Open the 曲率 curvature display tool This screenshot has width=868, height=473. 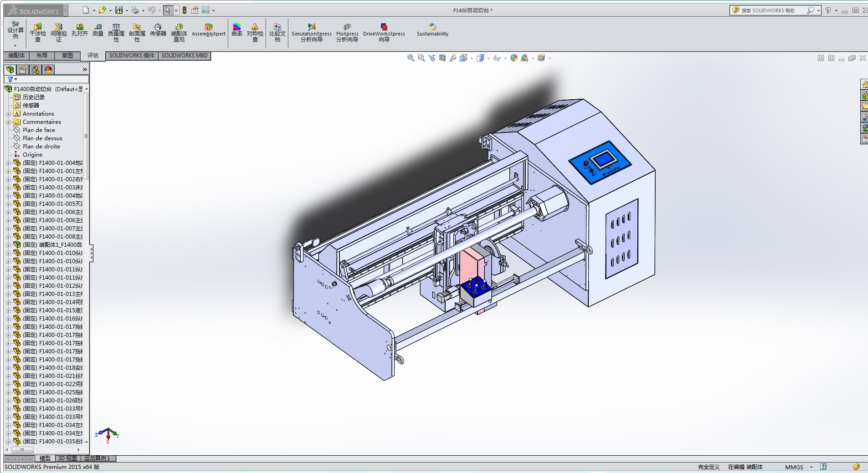[x=237, y=30]
